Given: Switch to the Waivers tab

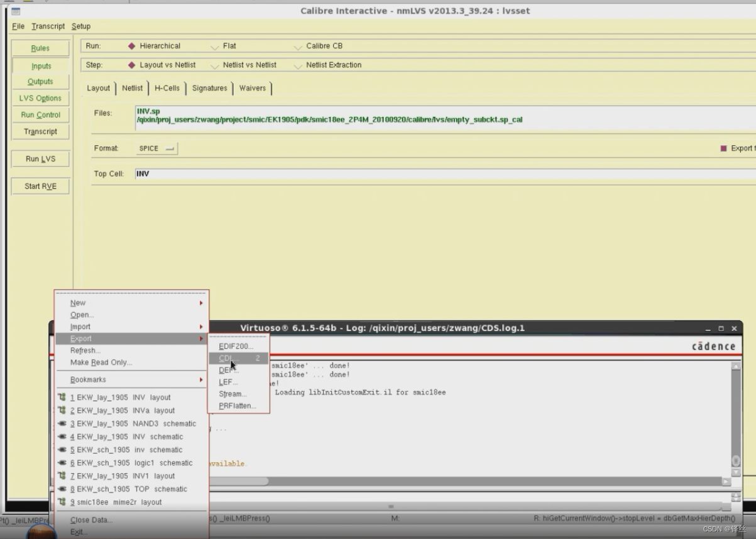Looking at the screenshot, I should (253, 88).
